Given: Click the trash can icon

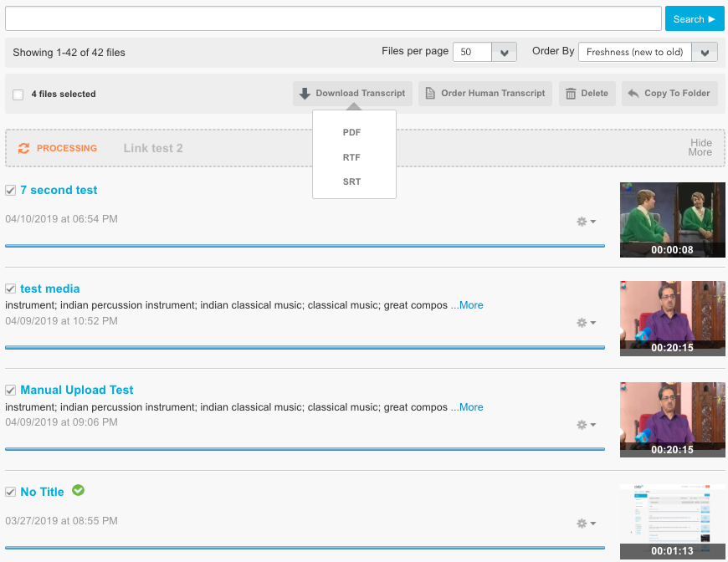Looking at the screenshot, I should click(x=571, y=94).
